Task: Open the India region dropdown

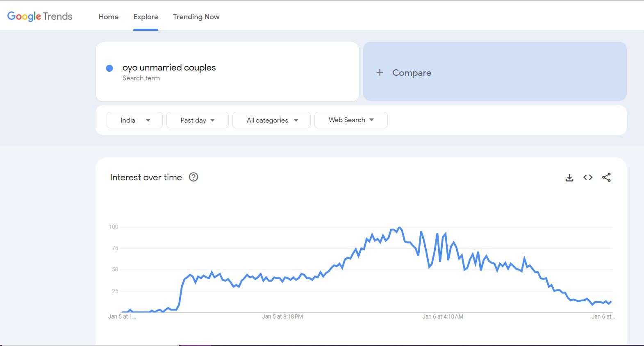Action: (134, 120)
